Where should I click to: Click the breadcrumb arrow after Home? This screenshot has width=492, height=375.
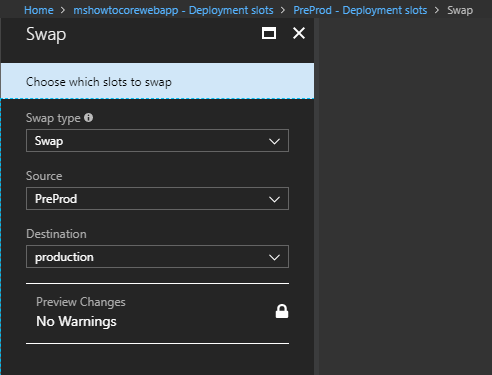(63, 10)
